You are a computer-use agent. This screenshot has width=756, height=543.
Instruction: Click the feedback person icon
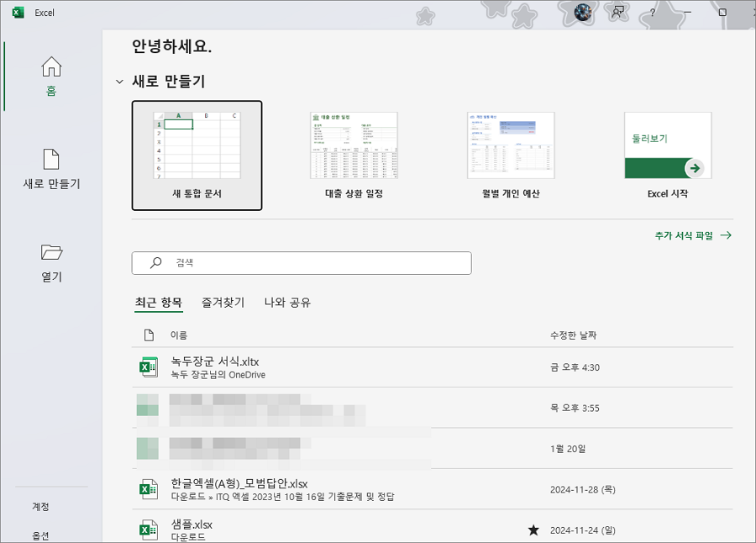(x=617, y=13)
